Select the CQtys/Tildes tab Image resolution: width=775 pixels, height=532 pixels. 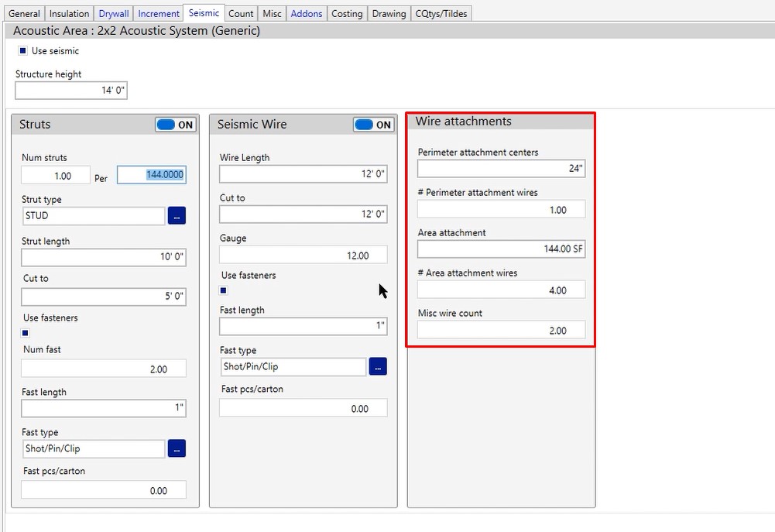(x=441, y=13)
